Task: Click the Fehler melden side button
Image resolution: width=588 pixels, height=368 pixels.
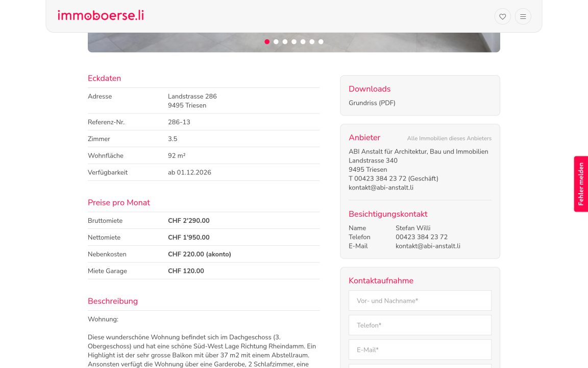Action: (x=581, y=184)
